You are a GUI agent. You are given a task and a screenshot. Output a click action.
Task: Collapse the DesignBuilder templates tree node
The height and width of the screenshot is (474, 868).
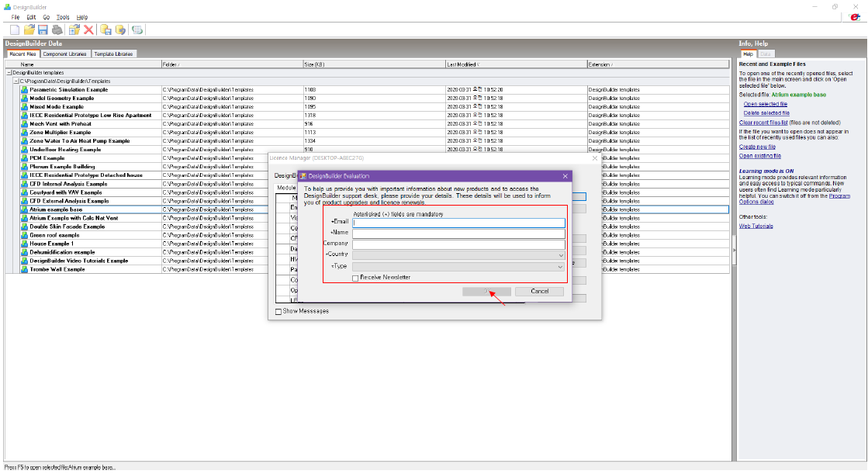9,73
